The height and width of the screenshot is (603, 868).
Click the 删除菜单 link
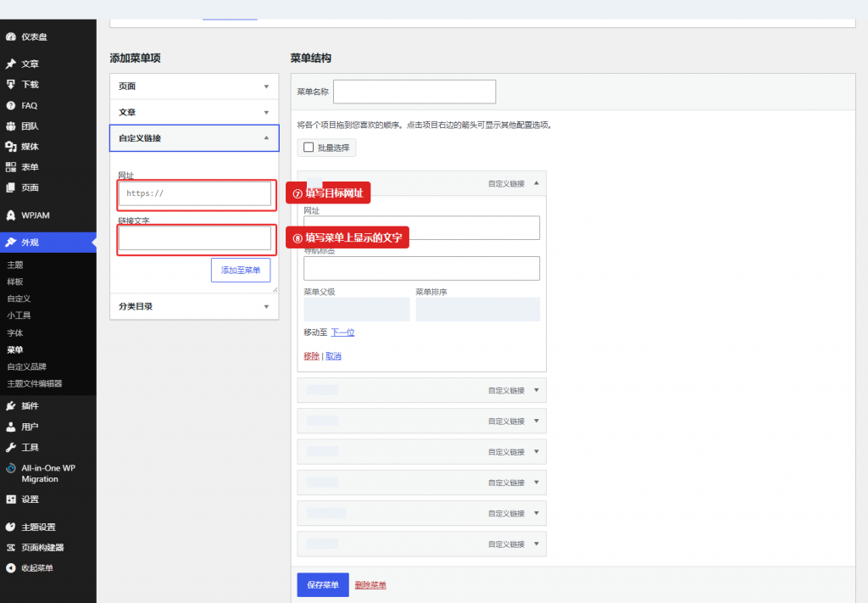click(370, 585)
